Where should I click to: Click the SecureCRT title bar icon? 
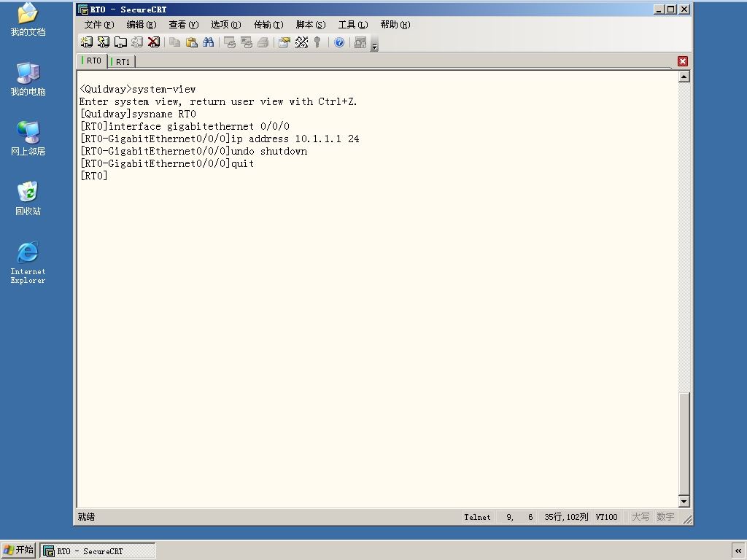click(83, 9)
